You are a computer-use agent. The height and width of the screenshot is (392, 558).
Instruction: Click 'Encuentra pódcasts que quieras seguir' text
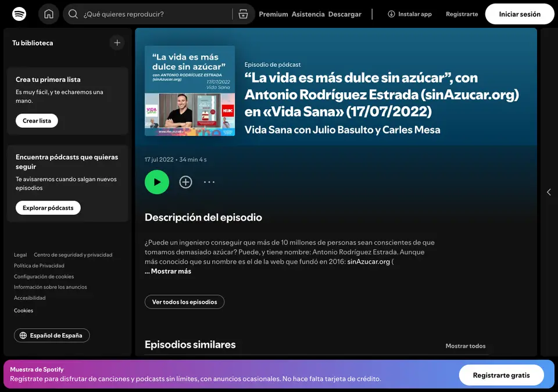[x=67, y=162]
